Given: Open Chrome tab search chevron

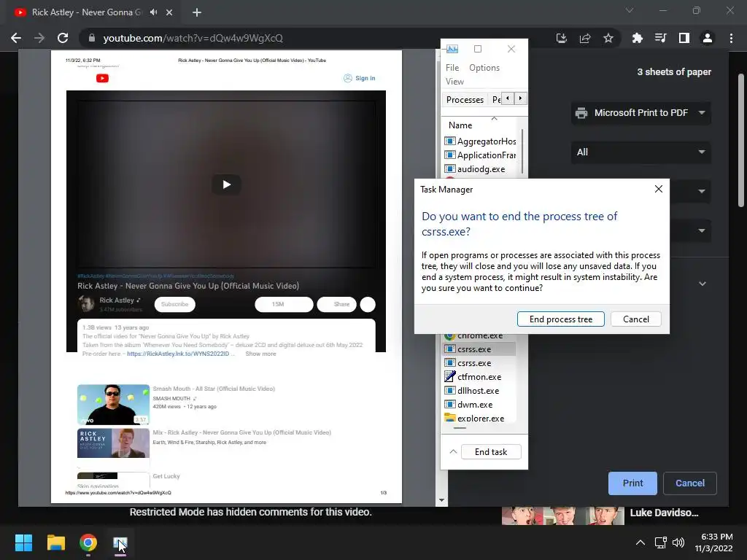Looking at the screenshot, I should [x=630, y=10].
